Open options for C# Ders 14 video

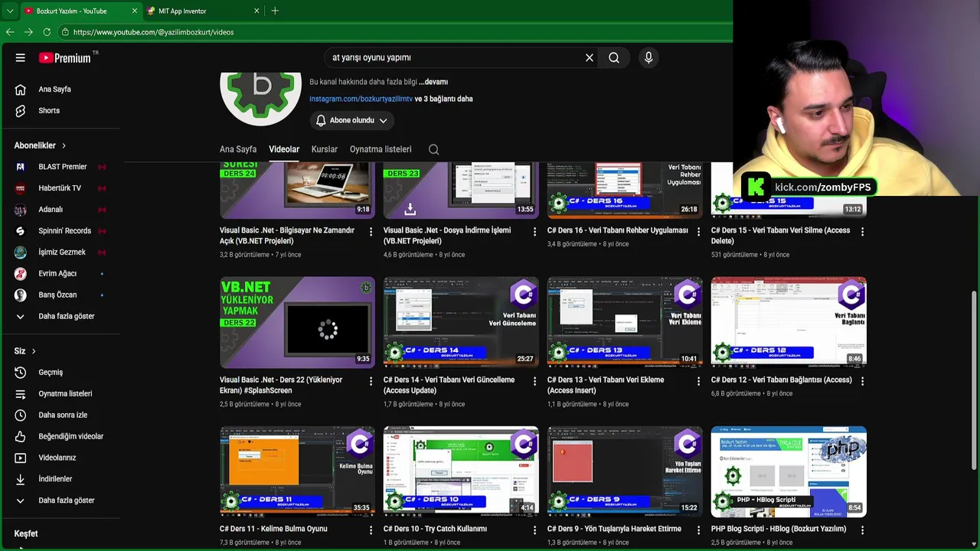click(x=535, y=381)
